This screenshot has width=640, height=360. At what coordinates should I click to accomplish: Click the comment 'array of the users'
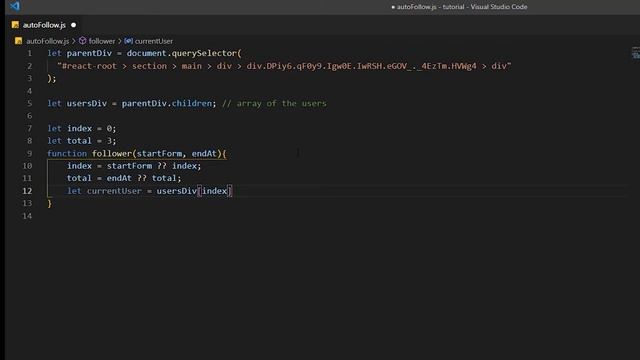point(274,103)
